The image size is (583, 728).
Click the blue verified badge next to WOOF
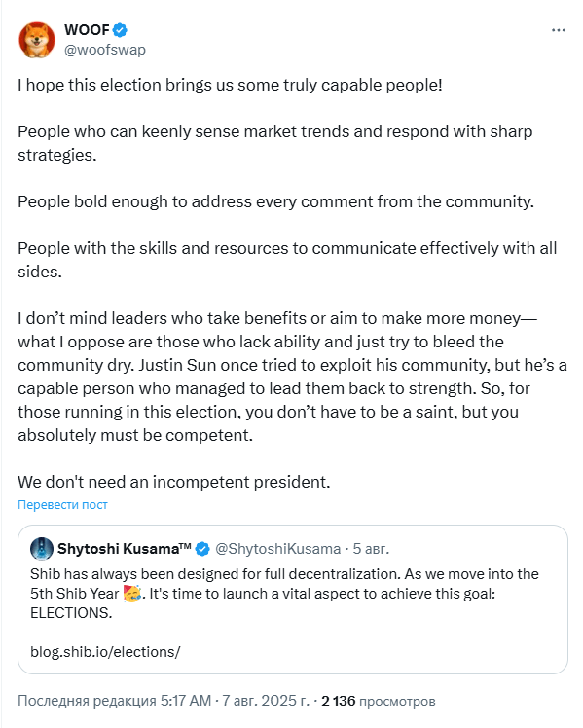[x=121, y=30]
